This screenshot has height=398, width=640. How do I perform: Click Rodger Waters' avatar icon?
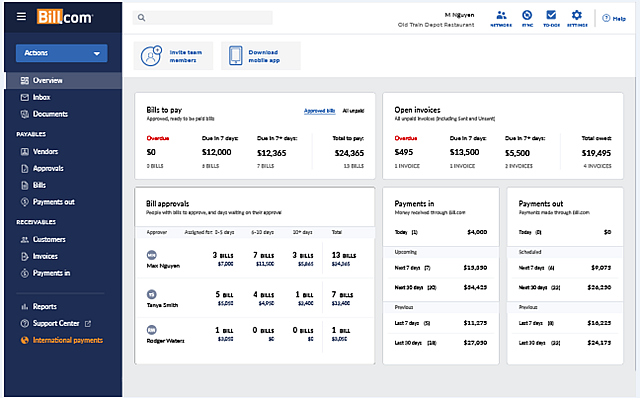click(x=151, y=330)
